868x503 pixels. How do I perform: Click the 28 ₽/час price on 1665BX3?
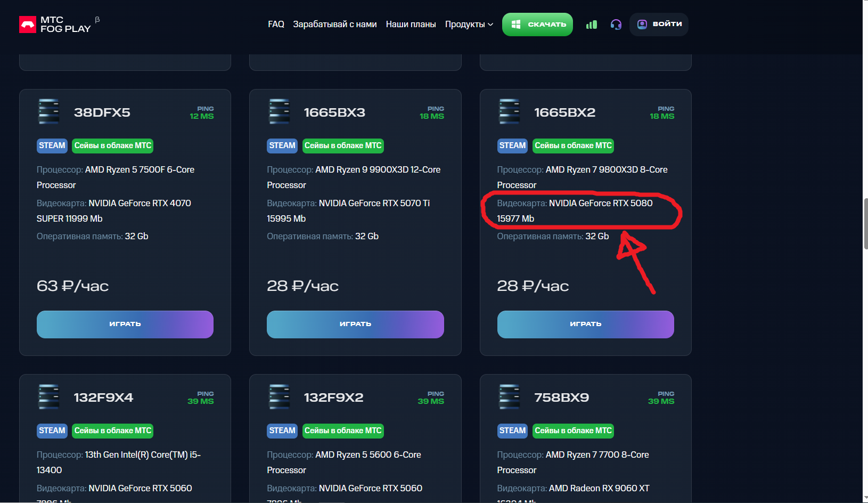click(302, 286)
